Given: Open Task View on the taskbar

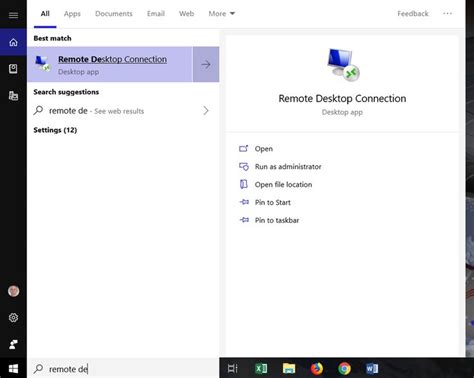Looking at the screenshot, I should click(x=232, y=368).
